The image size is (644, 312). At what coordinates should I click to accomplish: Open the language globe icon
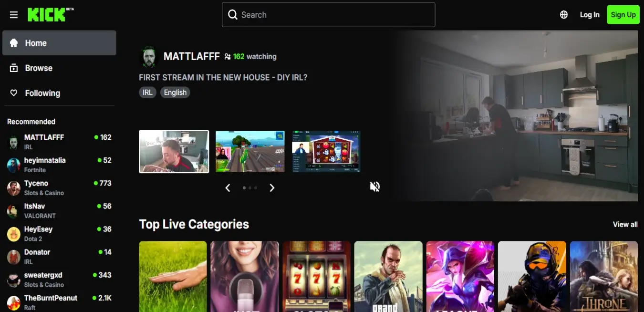pyautogui.click(x=564, y=15)
